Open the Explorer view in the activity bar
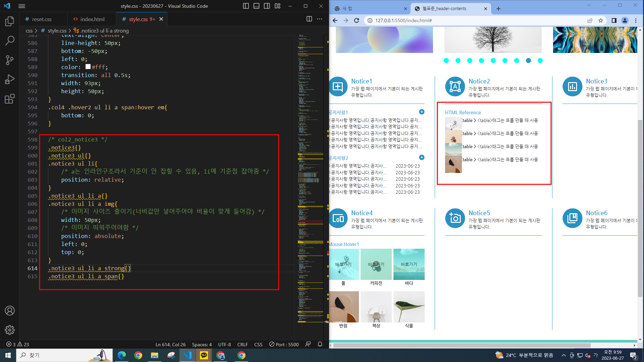Viewport: 644px width, 362px height. (10, 21)
